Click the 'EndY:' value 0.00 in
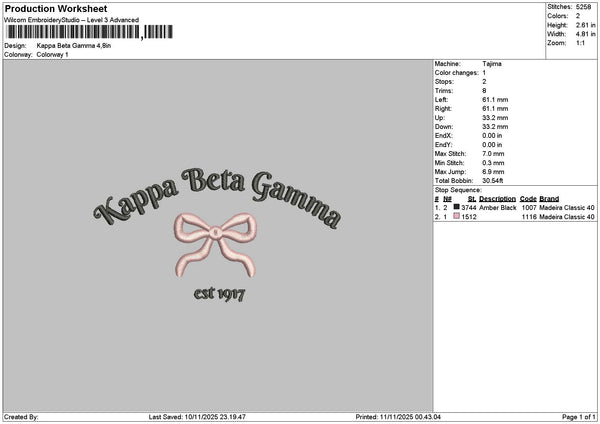 [492, 145]
